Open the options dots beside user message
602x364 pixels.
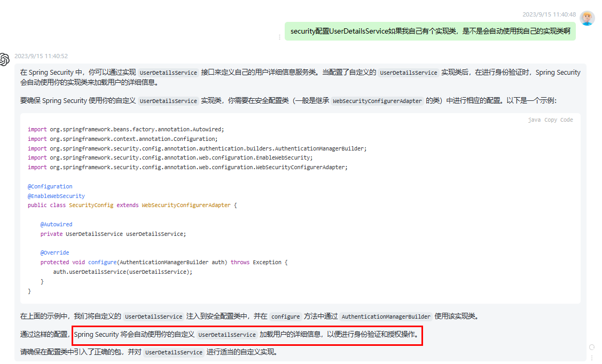point(279,37)
